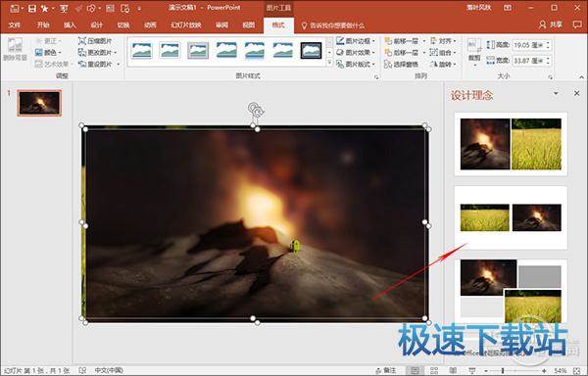Viewport: 588px width, 376px height.
Task: Select slide 1 thumbnail in the slide panel
Action: pos(39,103)
